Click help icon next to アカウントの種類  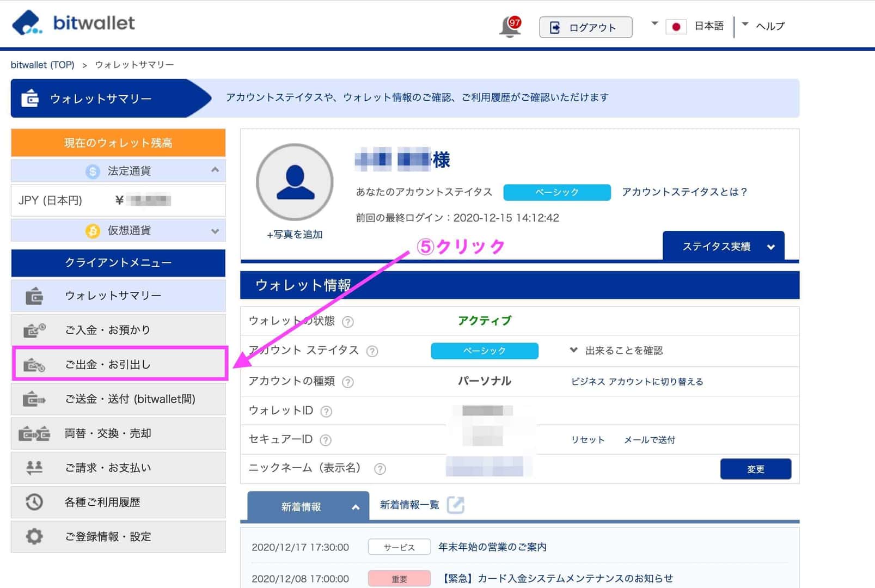pyautogui.click(x=347, y=382)
